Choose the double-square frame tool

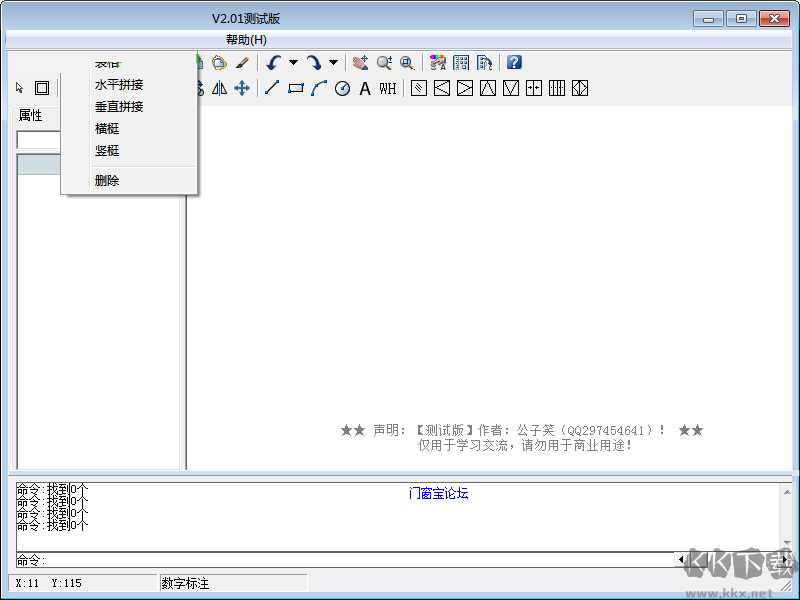42,88
